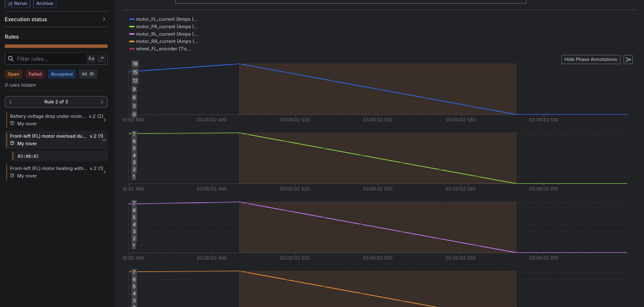This screenshot has height=307, width=644.
Task: Select the Failed rules filter
Action: (35, 74)
